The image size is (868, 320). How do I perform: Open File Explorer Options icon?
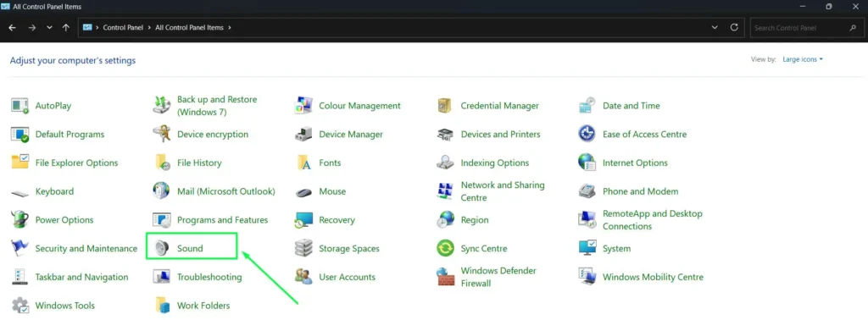click(x=20, y=163)
